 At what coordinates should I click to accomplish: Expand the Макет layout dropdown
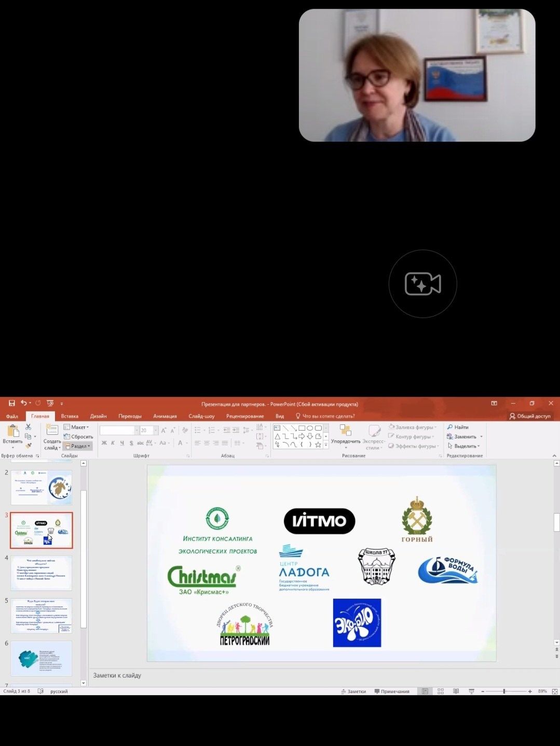[76, 427]
